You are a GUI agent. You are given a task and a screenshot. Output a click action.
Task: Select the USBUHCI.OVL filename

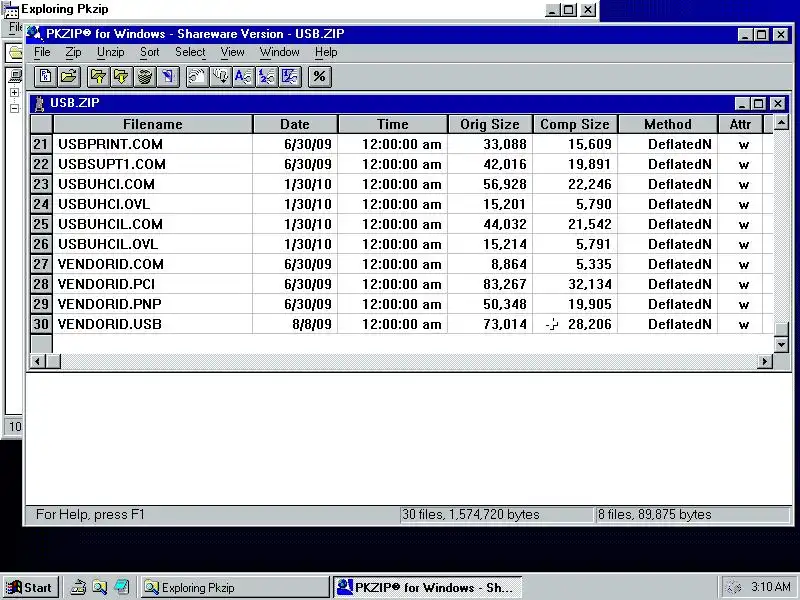pyautogui.click(x=104, y=204)
